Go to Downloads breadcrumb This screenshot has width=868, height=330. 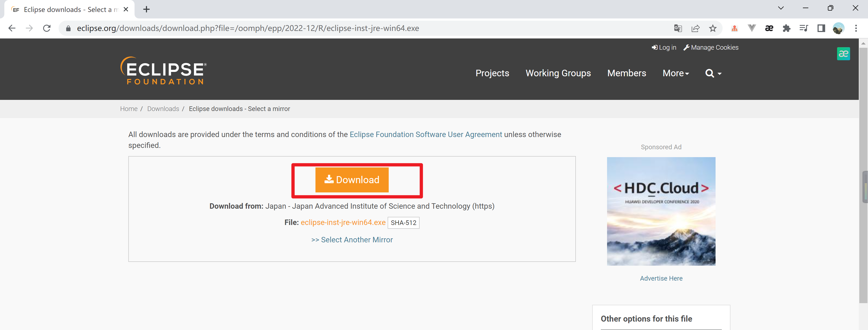163,109
